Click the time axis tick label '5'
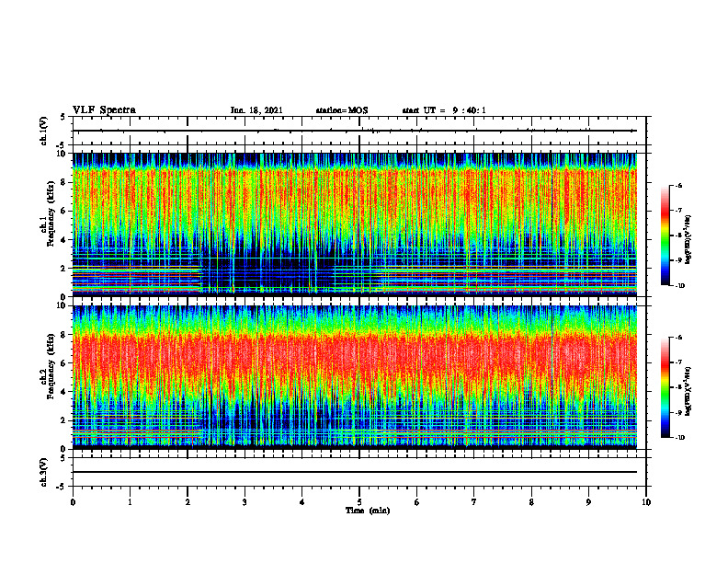Viewport: 728px width, 563px height. tap(359, 502)
